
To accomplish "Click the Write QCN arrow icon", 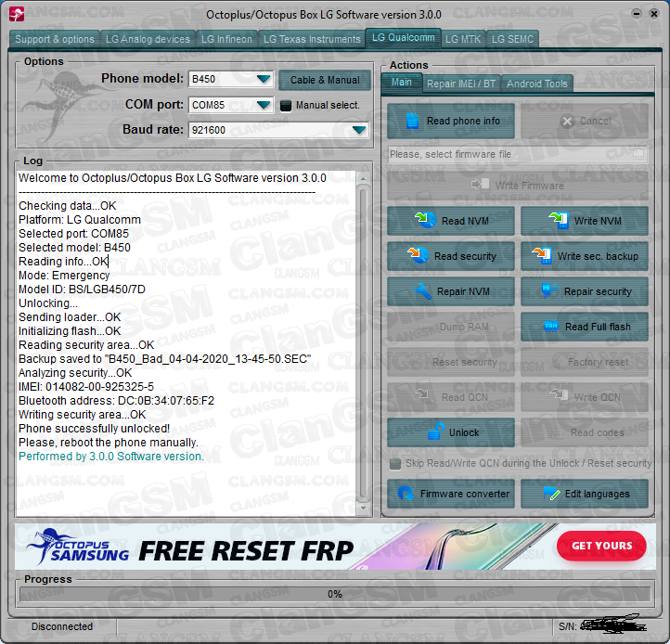I will [x=559, y=394].
